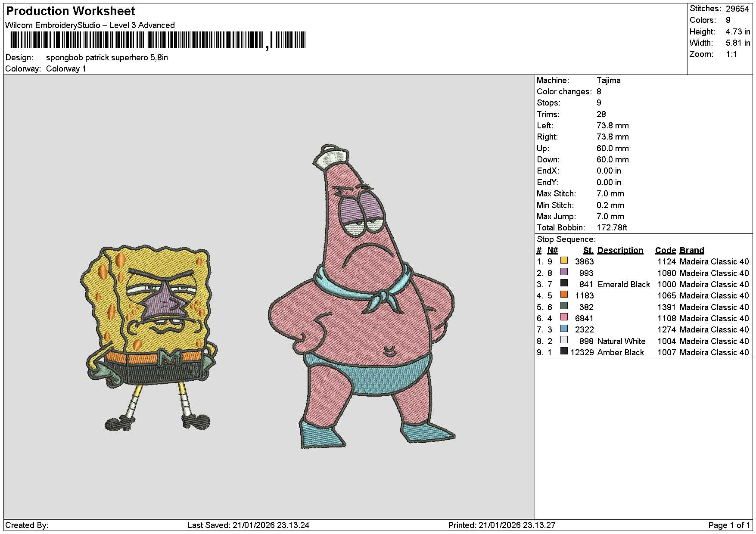
Task: Click the "Right:" label
Action: (x=547, y=137)
